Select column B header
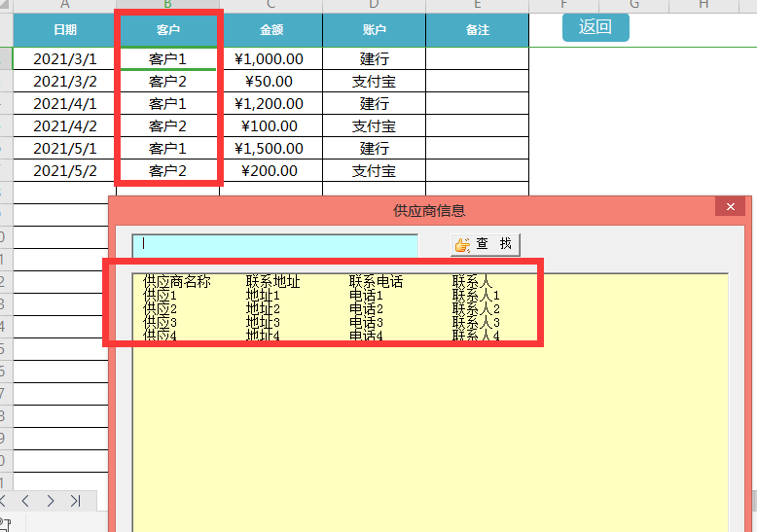This screenshot has height=532, width=757. (167, 5)
